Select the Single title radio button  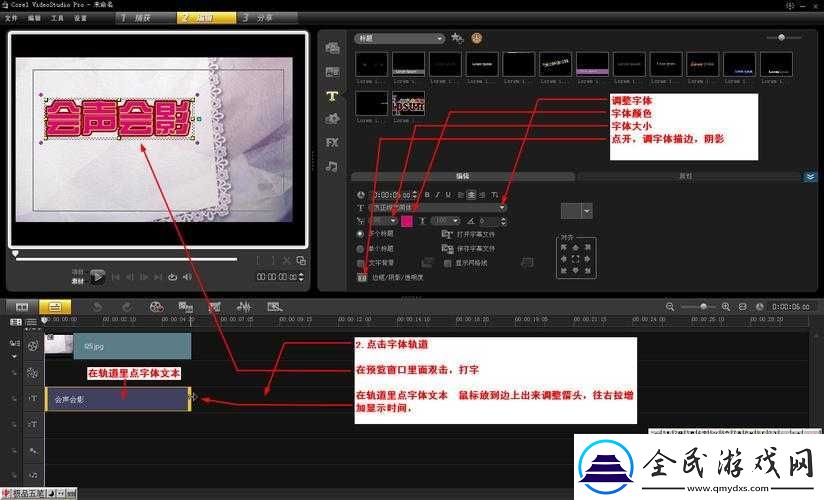tap(360, 248)
